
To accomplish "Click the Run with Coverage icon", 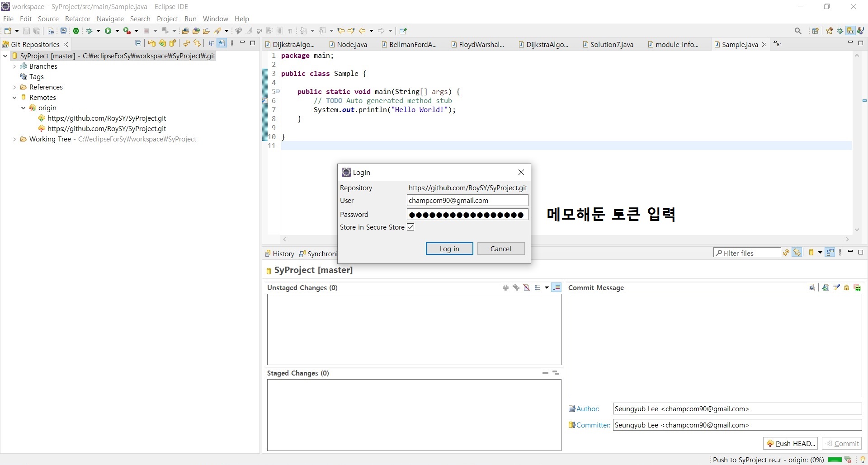I will [x=127, y=31].
